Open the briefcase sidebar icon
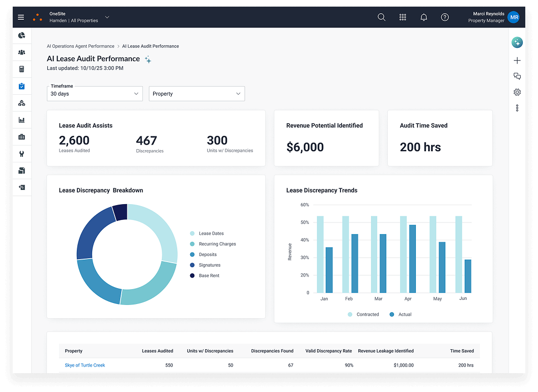This screenshot has height=392, width=538. (21, 137)
